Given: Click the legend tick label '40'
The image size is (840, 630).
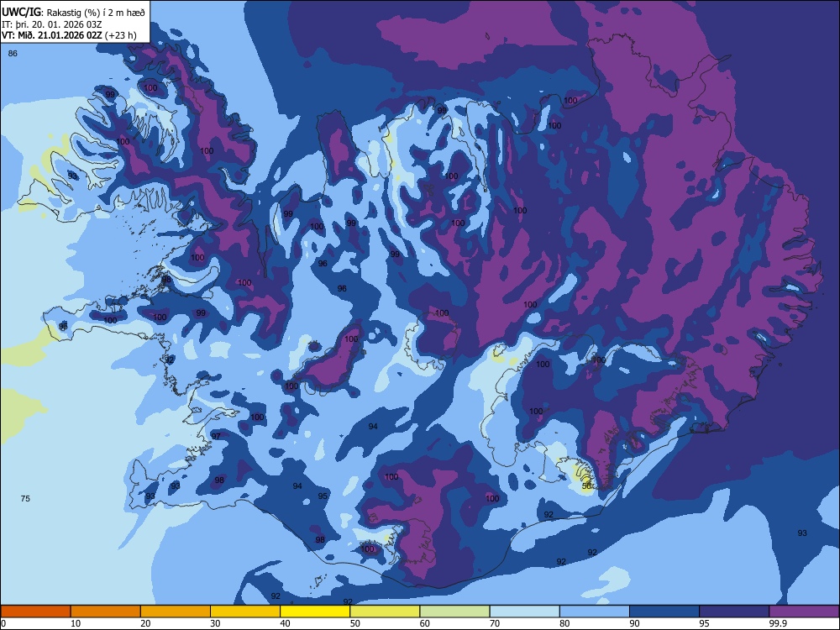Looking at the screenshot, I should coord(285,623).
